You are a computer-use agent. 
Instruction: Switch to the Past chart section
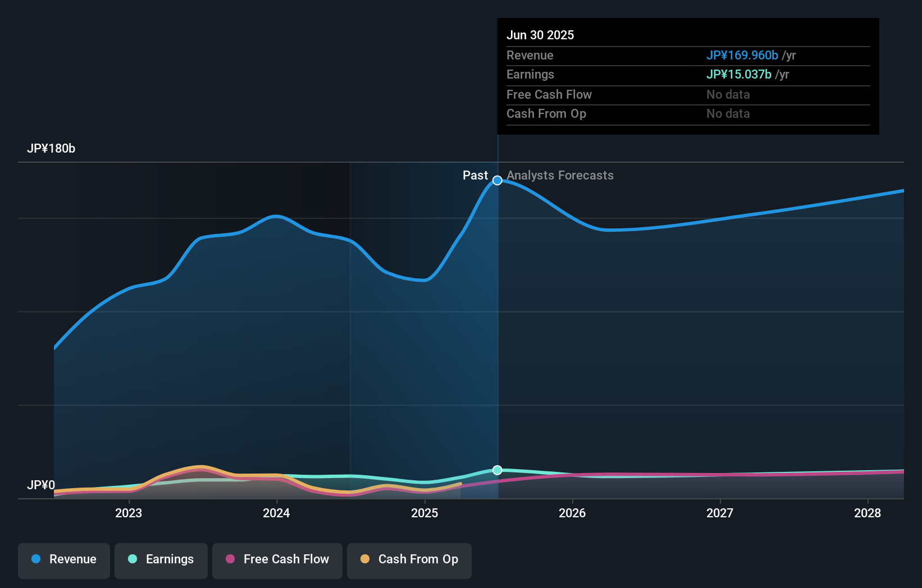(x=476, y=176)
